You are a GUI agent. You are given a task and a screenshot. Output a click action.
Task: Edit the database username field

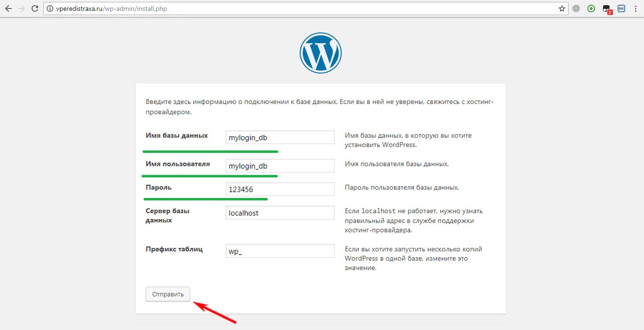[280, 166]
